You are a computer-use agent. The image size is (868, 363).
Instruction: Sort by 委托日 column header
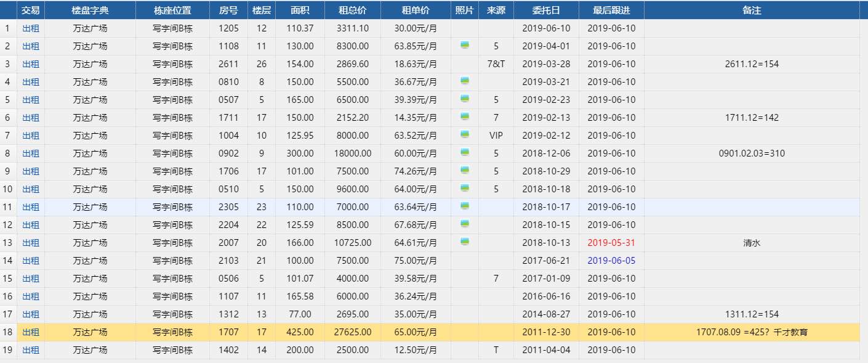tap(546, 10)
